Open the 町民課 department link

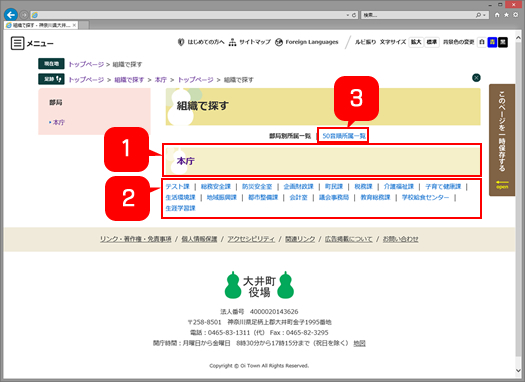pos(334,186)
